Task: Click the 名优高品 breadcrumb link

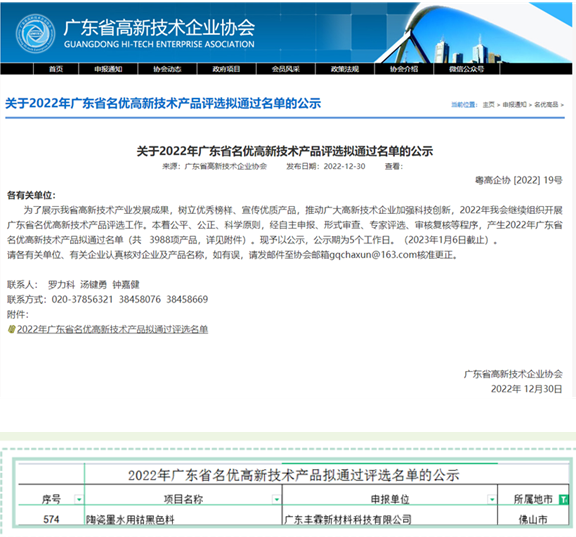Action: [546, 105]
